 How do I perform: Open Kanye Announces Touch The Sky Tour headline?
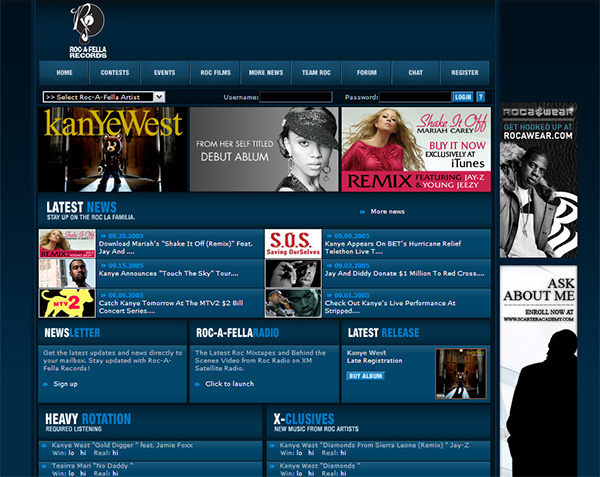pos(168,274)
